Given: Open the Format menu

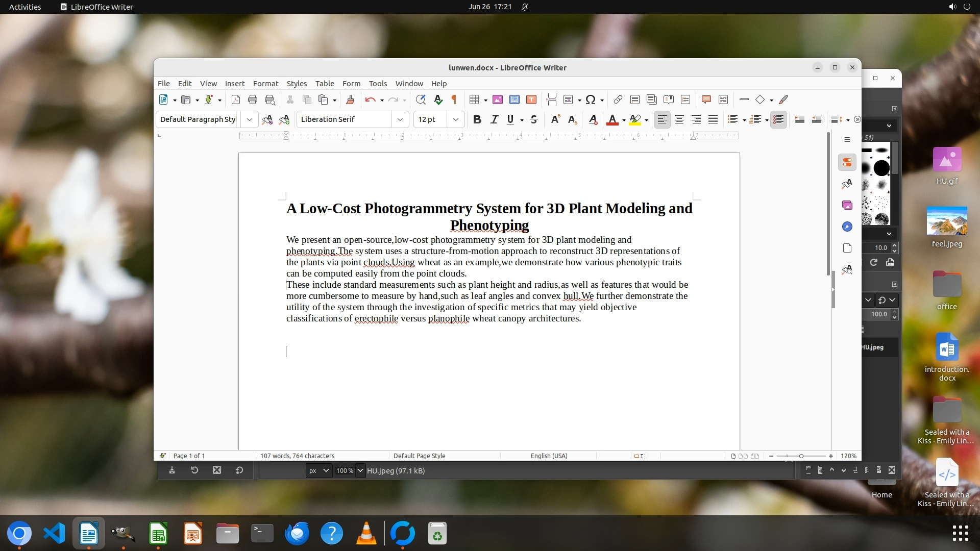Looking at the screenshot, I should tap(265, 84).
